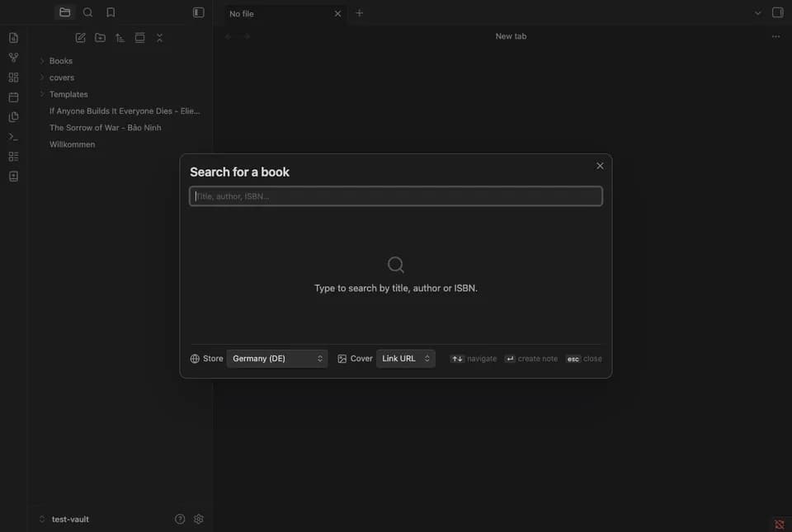Screen dimensions: 792x532
Task: Collapse all folders in file explorer
Action: click(159, 38)
